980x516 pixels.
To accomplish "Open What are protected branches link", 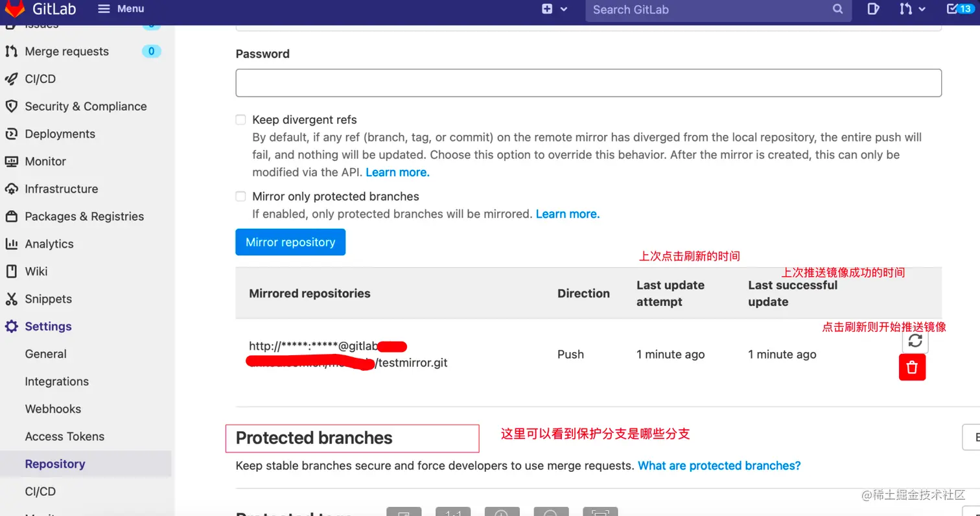I will tap(719, 465).
